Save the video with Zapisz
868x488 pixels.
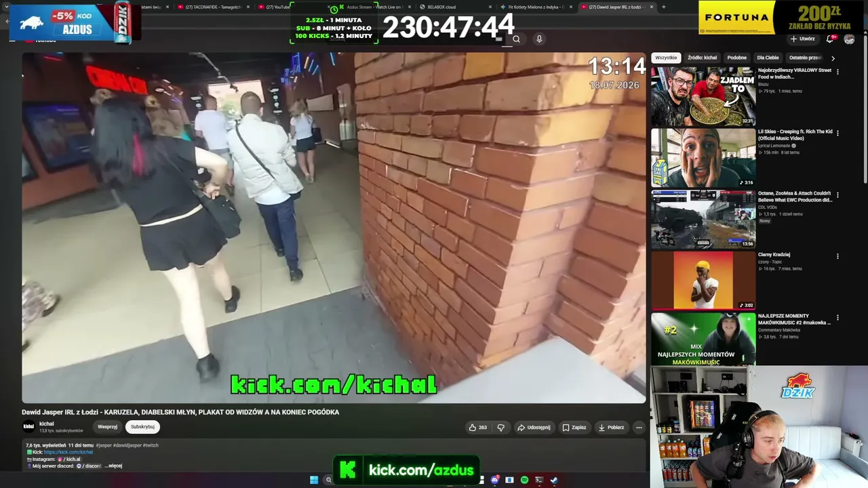tap(574, 428)
